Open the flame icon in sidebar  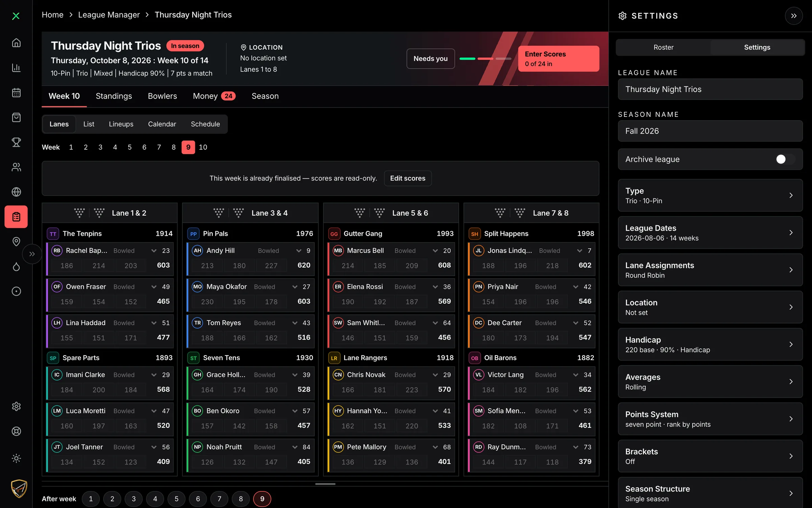pos(16,267)
